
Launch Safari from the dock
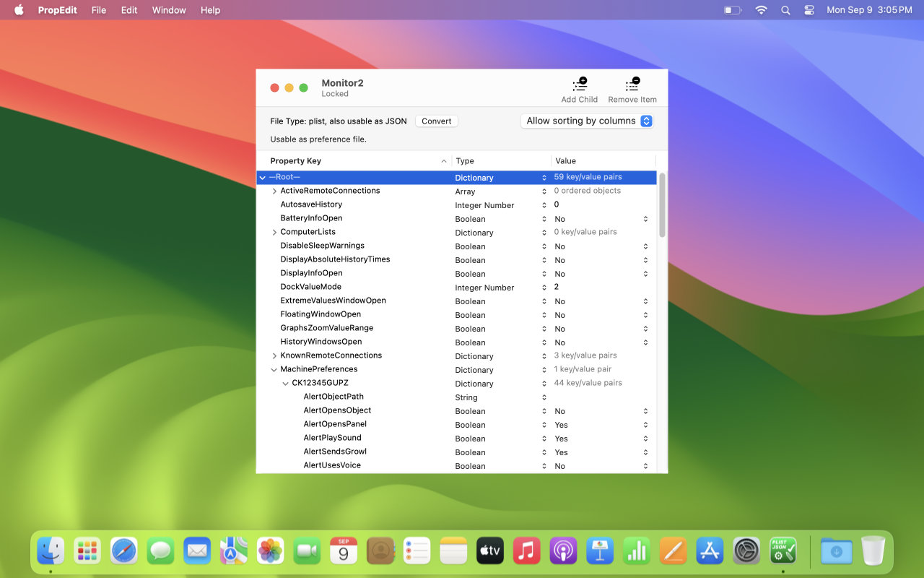124,551
